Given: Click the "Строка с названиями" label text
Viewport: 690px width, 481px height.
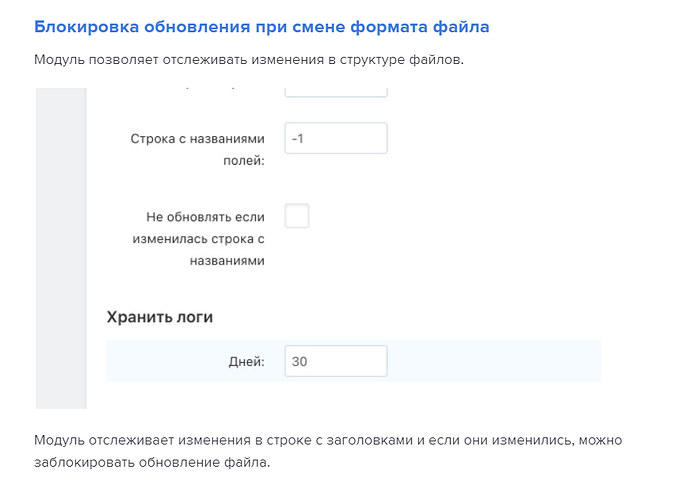Looking at the screenshot, I should 198,139.
